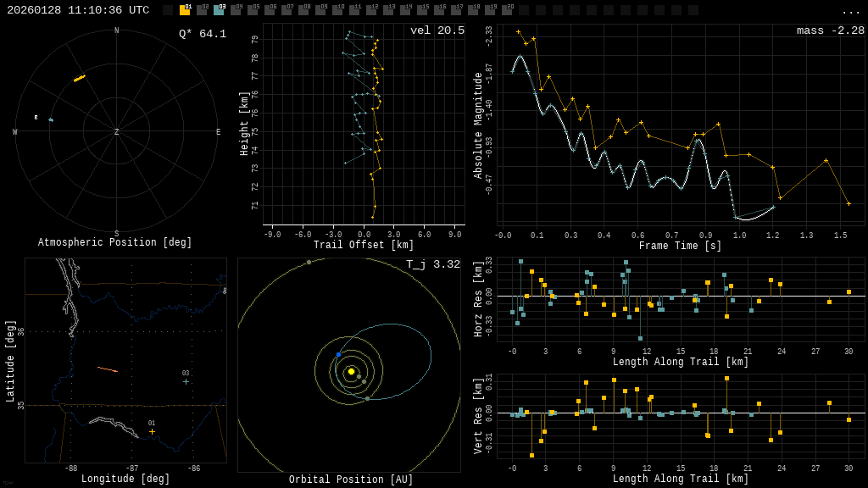Select camera slot 20 in top bar
Screen dimensions: 868x488
(x=507, y=10)
